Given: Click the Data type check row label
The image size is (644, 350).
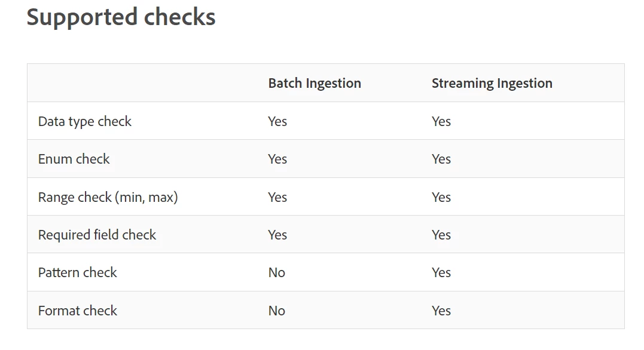Looking at the screenshot, I should tap(84, 121).
